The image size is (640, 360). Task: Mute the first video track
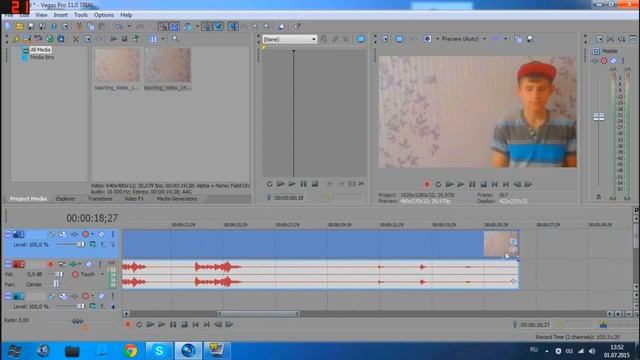coord(101,234)
